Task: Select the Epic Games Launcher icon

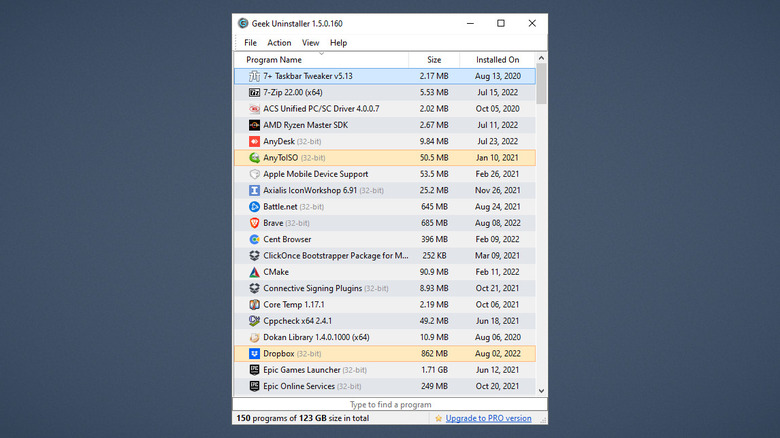Action: point(254,370)
